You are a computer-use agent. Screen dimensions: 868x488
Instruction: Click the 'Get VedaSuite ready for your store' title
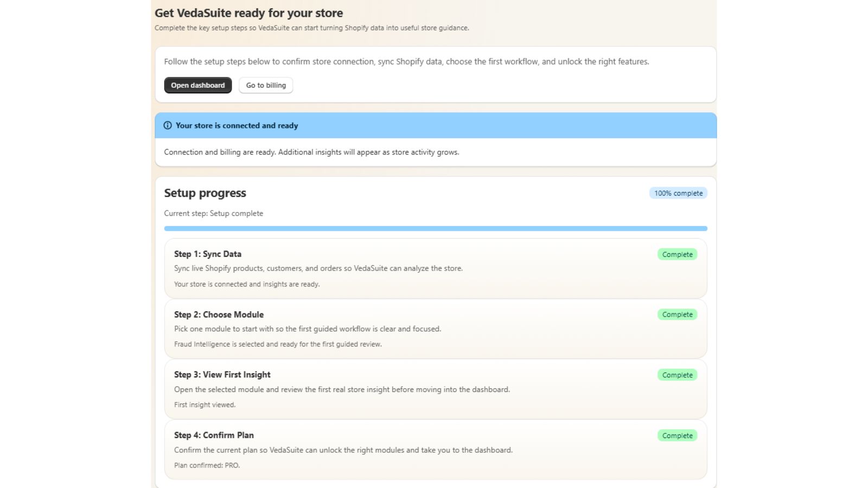(249, 13)
